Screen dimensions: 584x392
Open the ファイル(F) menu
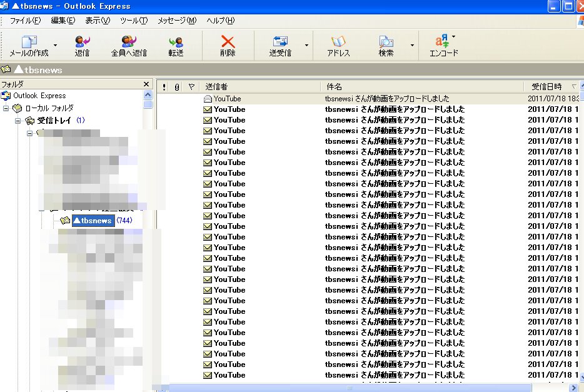click(25, 21)
